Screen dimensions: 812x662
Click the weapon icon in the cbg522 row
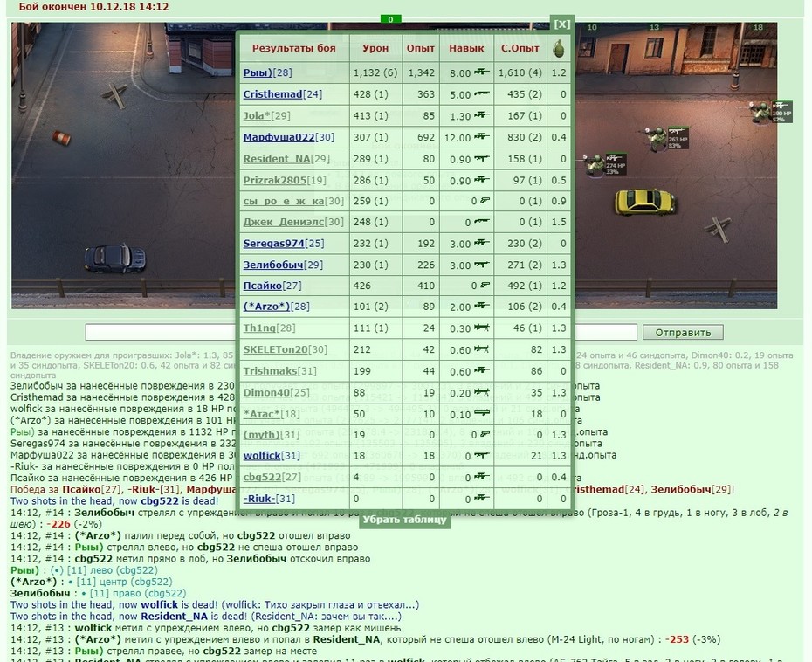482,477
